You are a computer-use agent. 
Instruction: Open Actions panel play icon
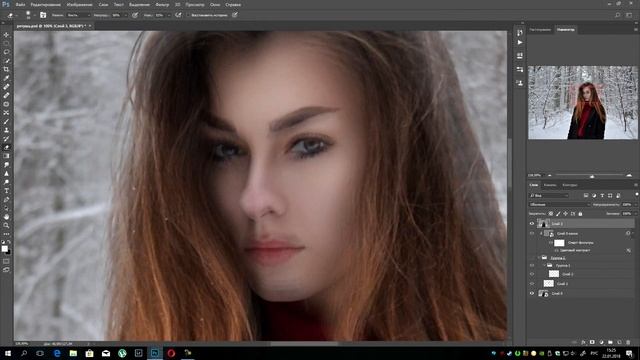(x=520, y=42)
